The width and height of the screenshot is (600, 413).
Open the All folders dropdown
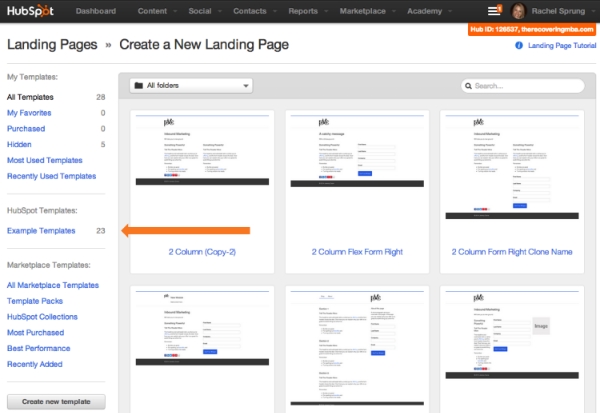pyautogui.click(x=190, y=86)
